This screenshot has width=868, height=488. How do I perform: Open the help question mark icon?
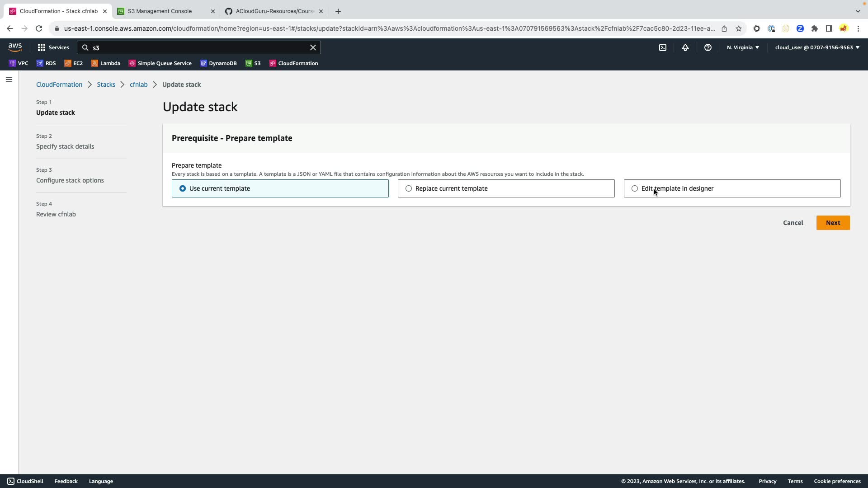(x=708, y=47)
